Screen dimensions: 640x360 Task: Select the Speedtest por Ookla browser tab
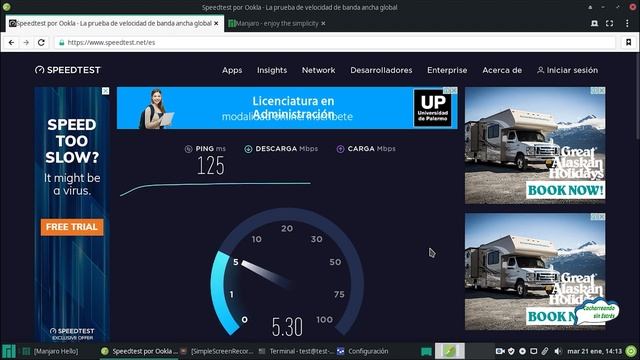pos(114,24)
